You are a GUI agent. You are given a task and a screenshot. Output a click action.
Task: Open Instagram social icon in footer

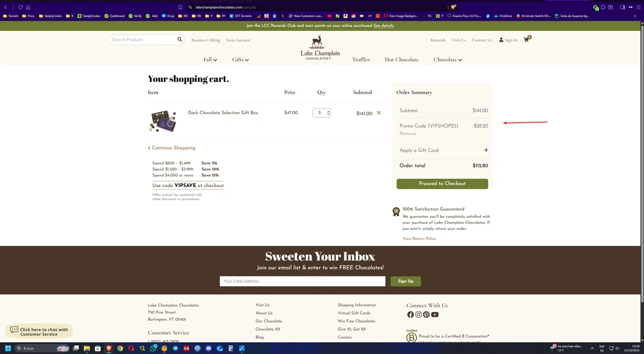(x=418, y=315)
